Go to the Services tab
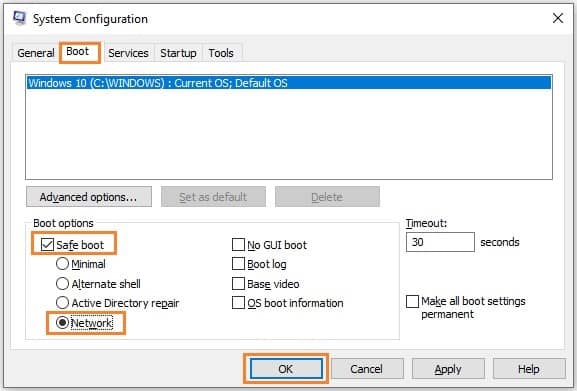 click(128, 53)
